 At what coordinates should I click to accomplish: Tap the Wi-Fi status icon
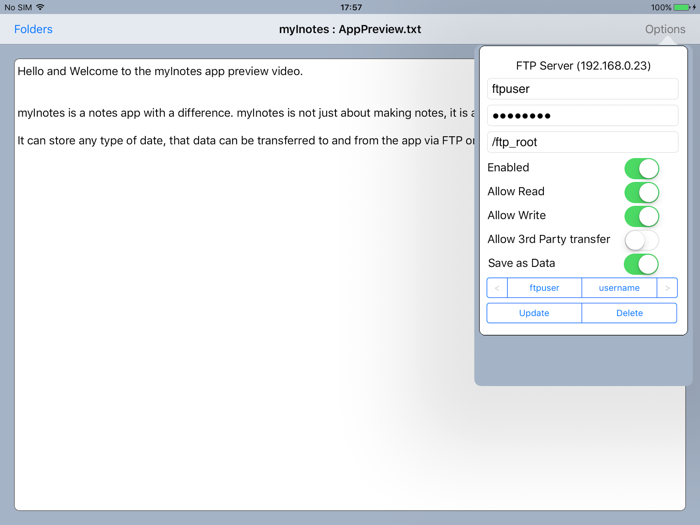40,7
